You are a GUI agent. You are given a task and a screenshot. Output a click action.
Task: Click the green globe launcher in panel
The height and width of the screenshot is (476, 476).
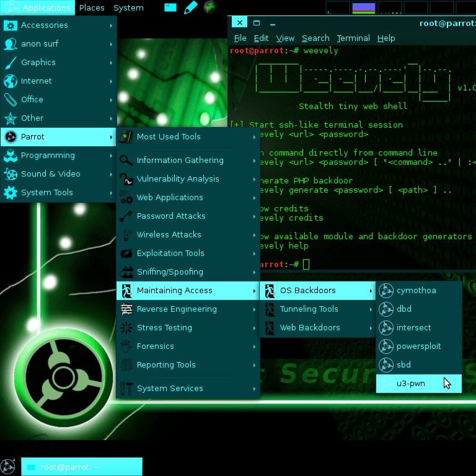pos(210,7)
